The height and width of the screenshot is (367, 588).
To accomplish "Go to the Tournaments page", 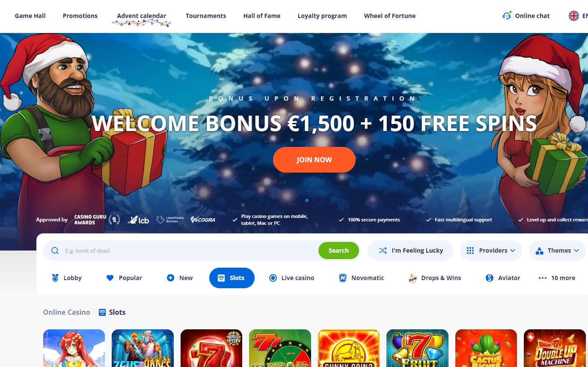I will 206,16.
